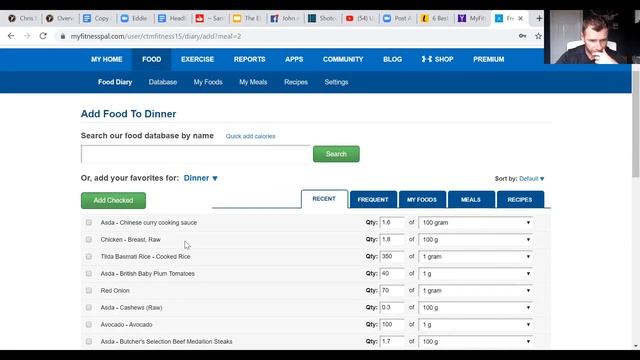Open MY HOME in main navigation

pyautogui.click(x=107, y=59)
